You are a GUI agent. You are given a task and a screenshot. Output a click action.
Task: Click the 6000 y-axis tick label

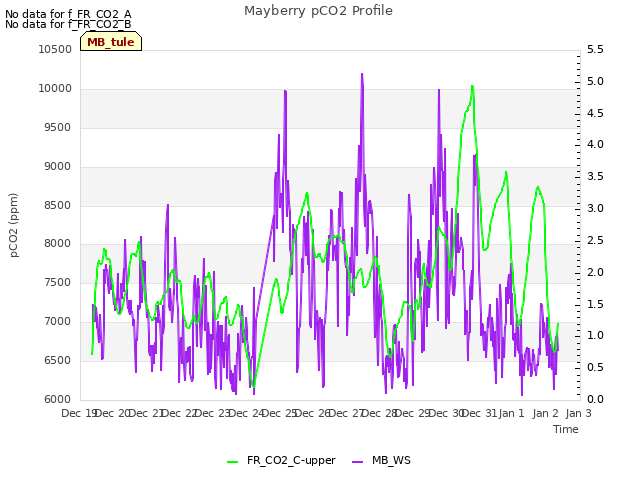(58, 400)
